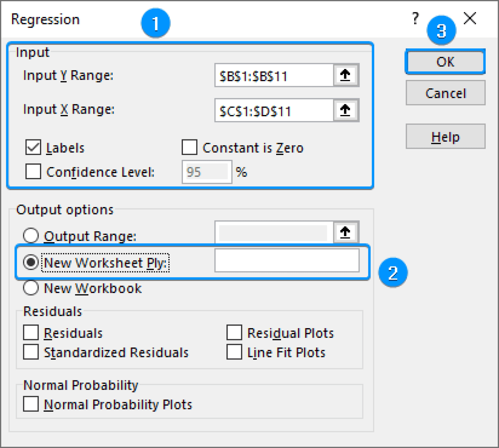Open Help for the Regression dialog
This screenshot has height=448, width=499.
click(x=445, y=136)
